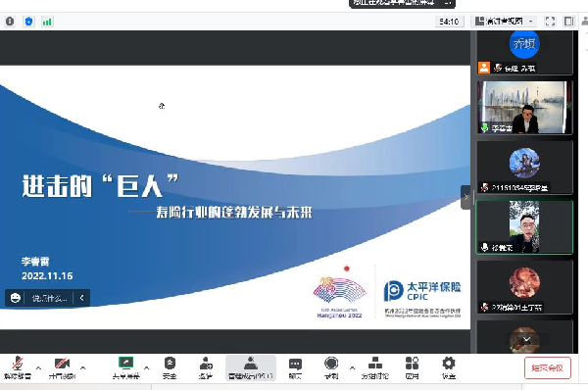Click the red End Meeting (结束会议) button

point(548,367)
